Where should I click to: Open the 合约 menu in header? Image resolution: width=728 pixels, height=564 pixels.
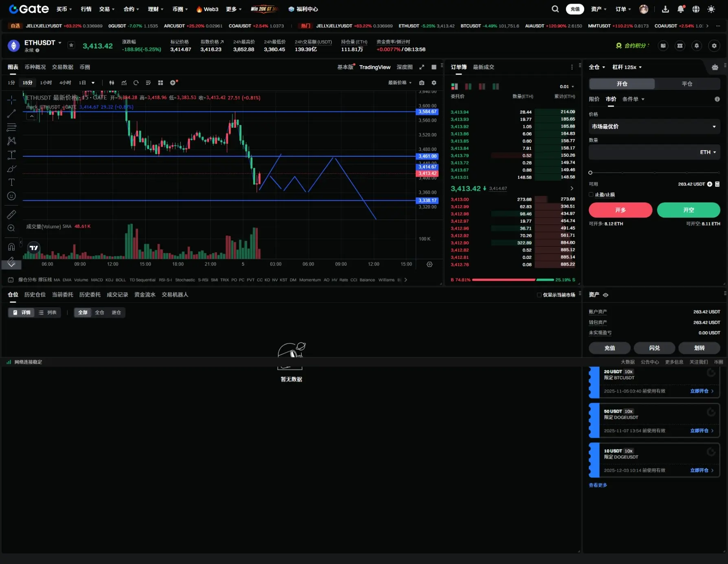[131, 9]
